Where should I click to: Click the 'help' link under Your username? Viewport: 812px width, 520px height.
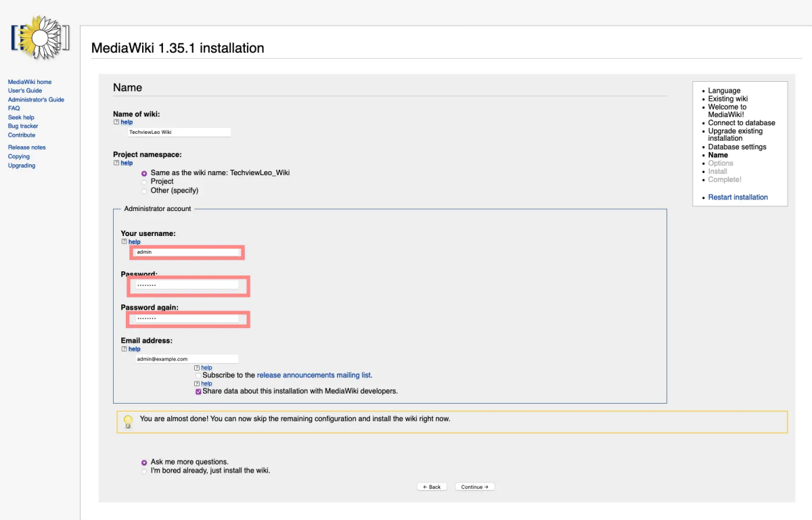click(135, 241)
